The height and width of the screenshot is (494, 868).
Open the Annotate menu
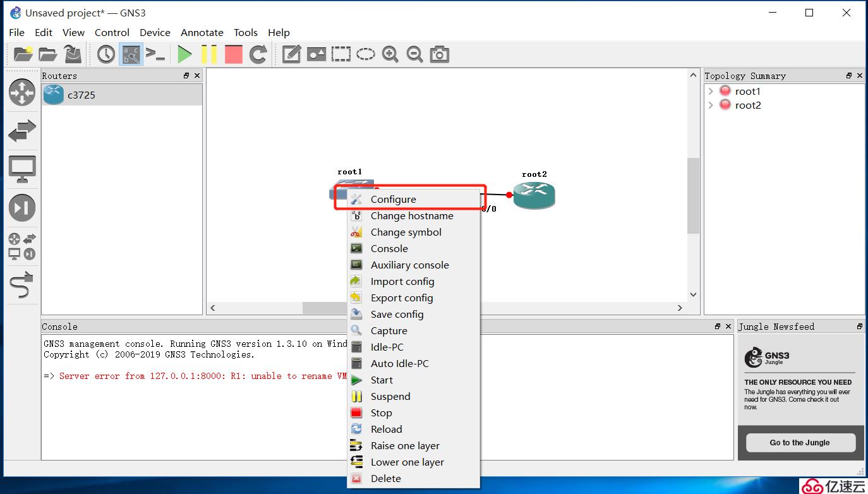click(202, 32)
